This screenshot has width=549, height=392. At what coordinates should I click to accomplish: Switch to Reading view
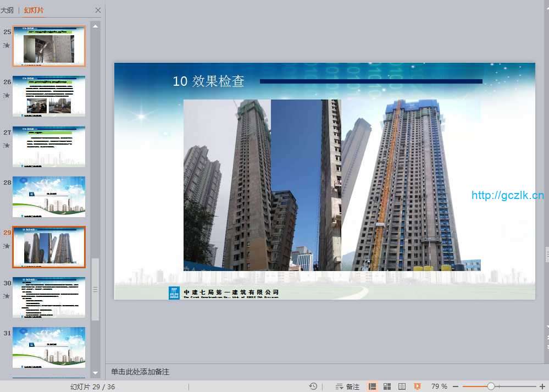pos(402,387)
